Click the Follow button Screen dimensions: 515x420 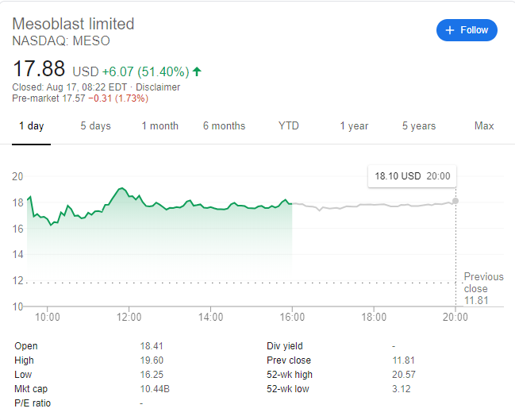pyautogui.click(x=467, y=30)
